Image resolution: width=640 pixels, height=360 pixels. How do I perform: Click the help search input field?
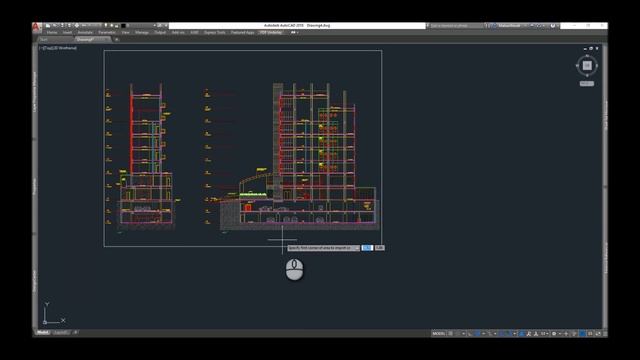tap(456, 26)
